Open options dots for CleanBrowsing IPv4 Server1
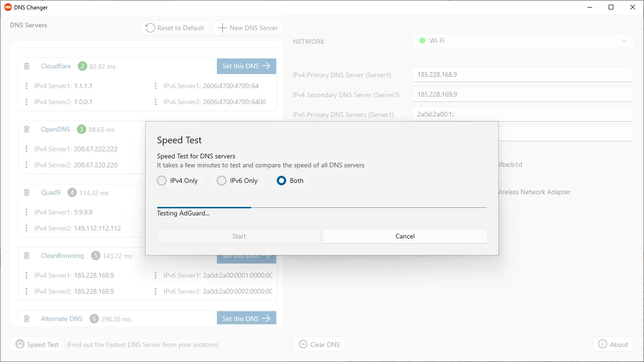Screen dimensions: 644x362 [x=26, y=275]
